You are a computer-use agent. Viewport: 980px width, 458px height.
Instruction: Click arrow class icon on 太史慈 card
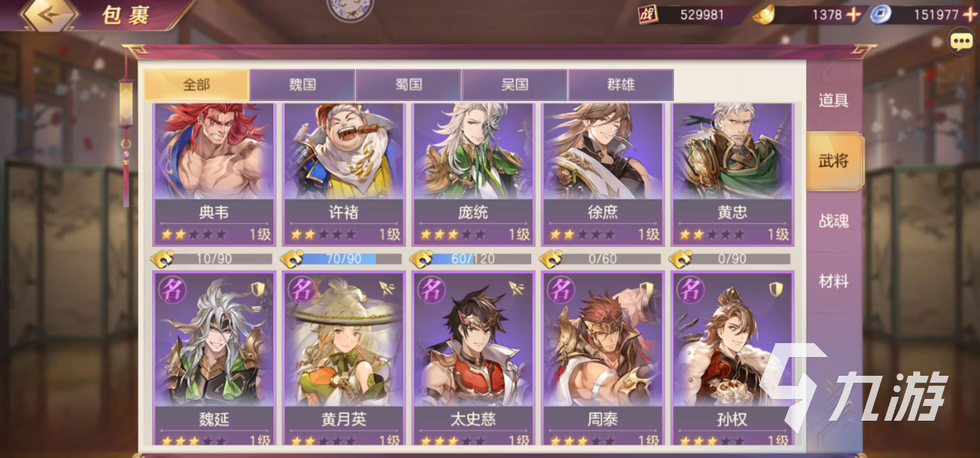[516, 289]
